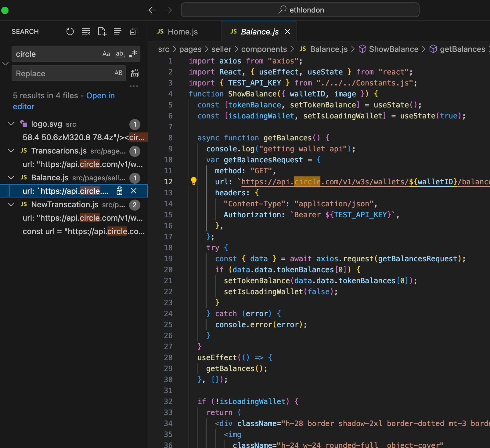Click line number 8 in gutter
The width and height of the screenshot is (490, 448).
pos(170,138)
